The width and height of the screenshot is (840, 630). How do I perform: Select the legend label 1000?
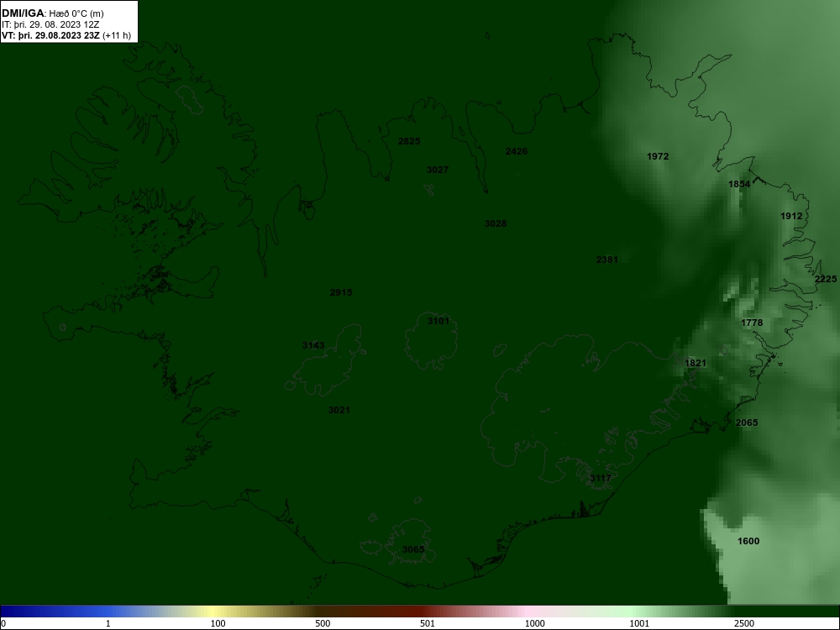pos(534,623)
